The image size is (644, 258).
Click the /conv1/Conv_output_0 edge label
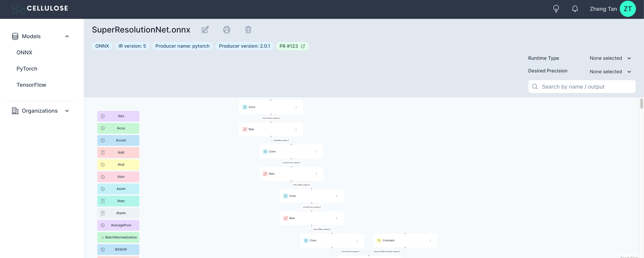coord(271,118)
